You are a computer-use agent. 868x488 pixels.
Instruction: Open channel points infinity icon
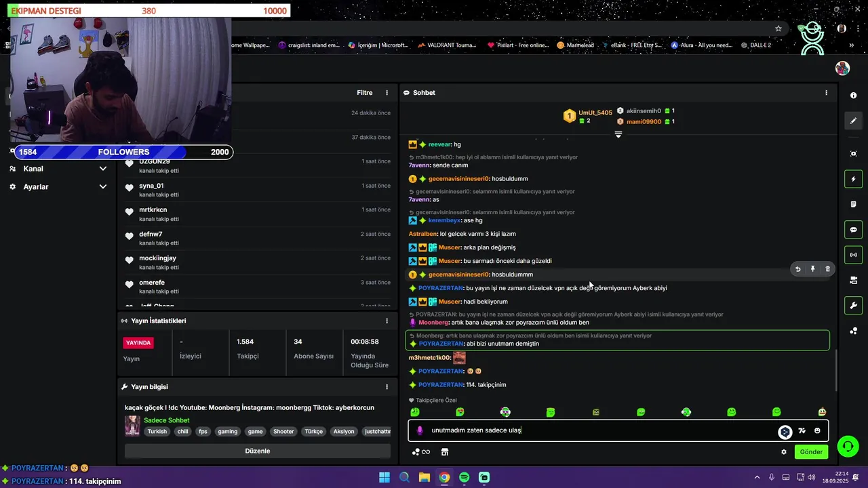(421, 452)
